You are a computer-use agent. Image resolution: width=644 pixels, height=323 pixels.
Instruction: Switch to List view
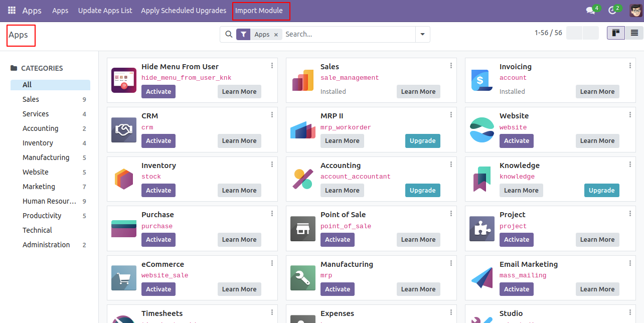point(634,33)
